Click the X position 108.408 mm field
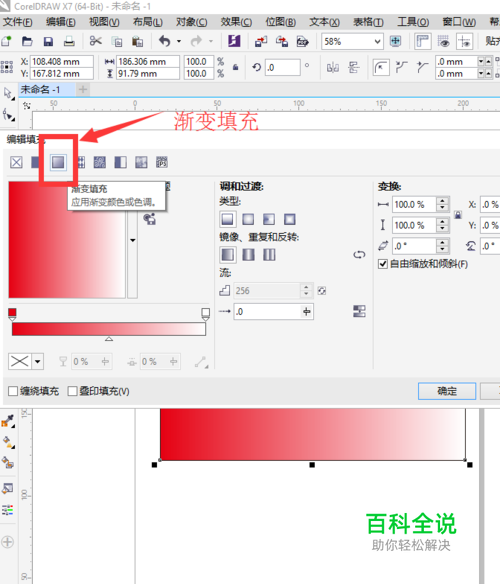This screenshot has height=584, width=500. point(61,61)
